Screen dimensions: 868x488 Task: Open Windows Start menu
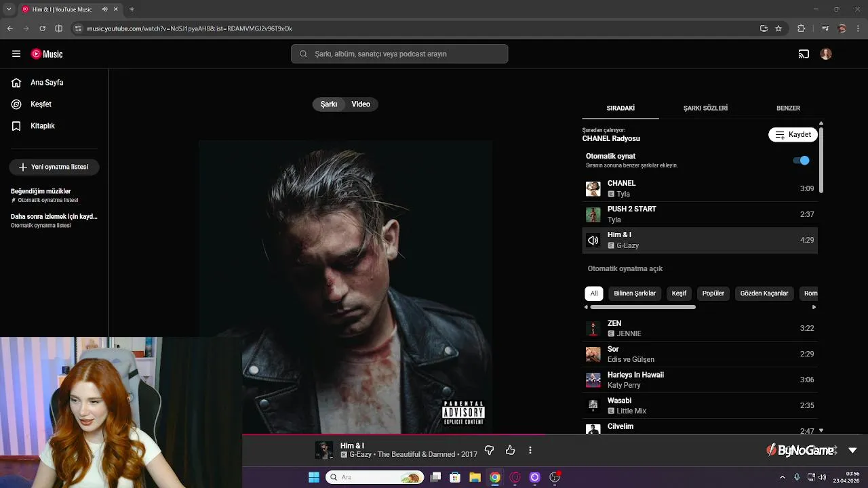tap(313, 477)
